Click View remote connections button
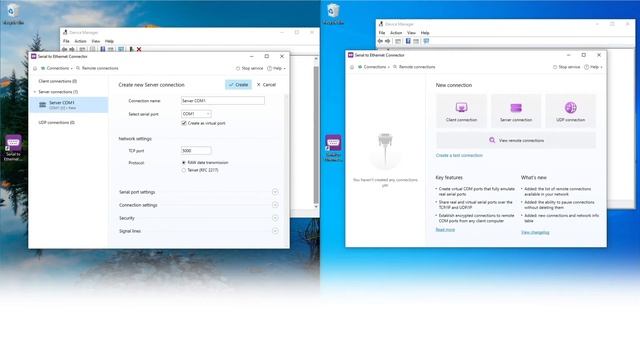The image size is (640, 360). pyautogui.click(x=516, y=140)
